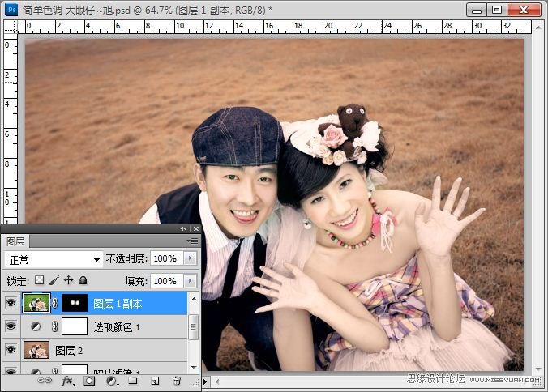Select layer named 图层 2
Screen dimensions: 548x392
[69, 351]
